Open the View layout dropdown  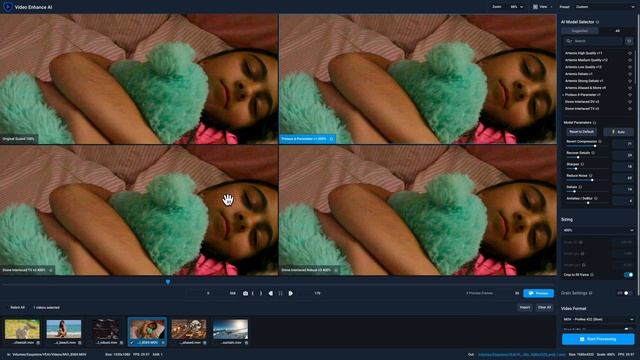point(543,7)
